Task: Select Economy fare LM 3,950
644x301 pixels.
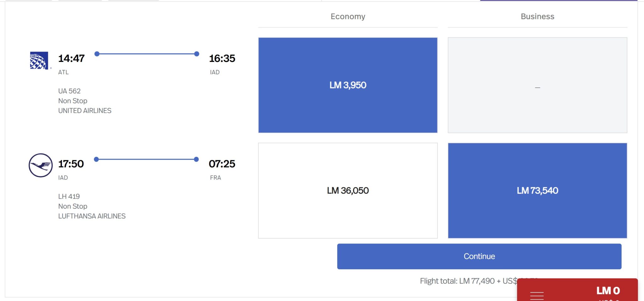Action: 348,85
